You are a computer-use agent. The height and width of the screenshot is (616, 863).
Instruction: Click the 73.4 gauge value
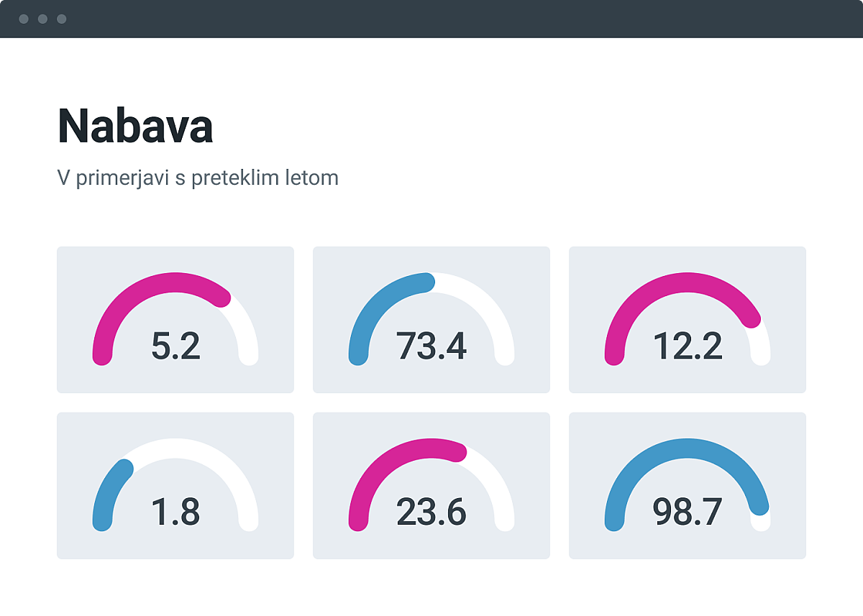(431, 346)
